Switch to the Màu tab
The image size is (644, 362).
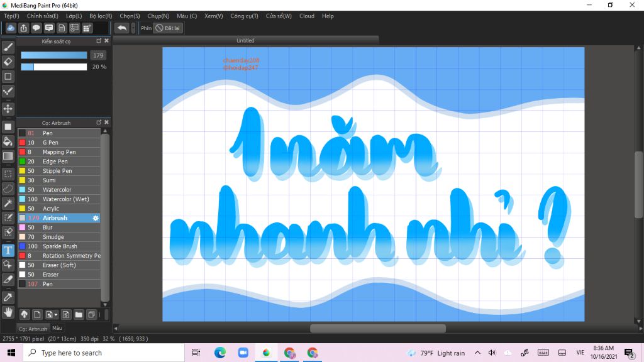click(x=57, y=328)
